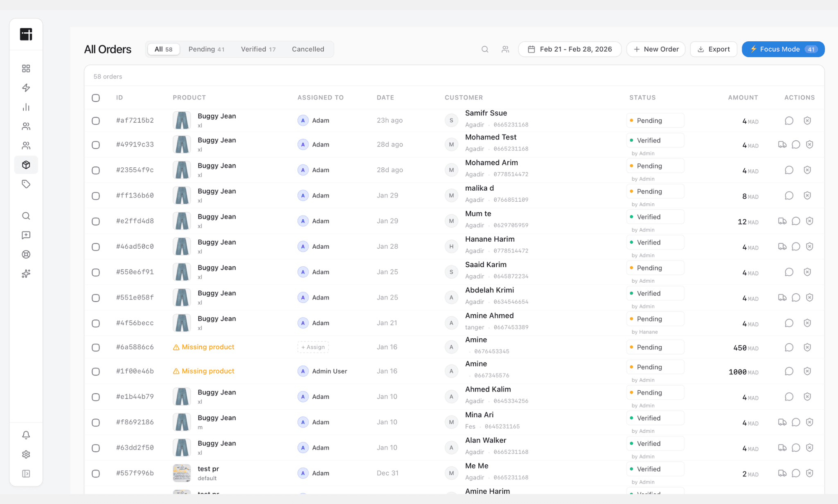Select checkbox for order #6a5886c6
This screenshot has width=838, height=504.
pyautogui.click(x=96, y=347)
